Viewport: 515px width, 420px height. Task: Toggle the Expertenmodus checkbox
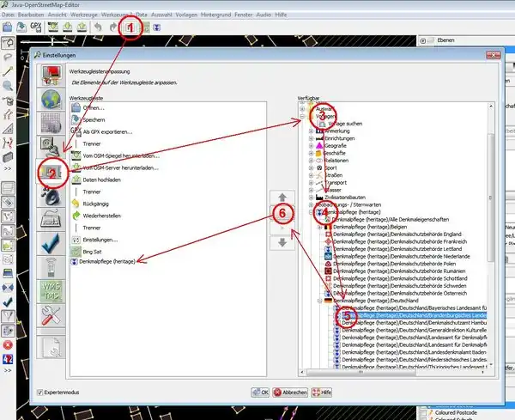40,393
